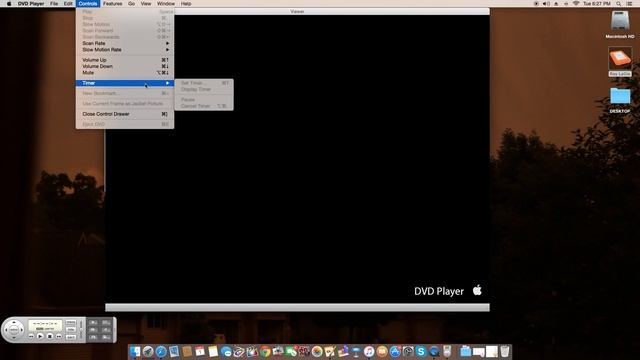This screenshot has height=360, width=640.
Task: Expand the highlighted Timer submenu item
Action: pyautogui.click(x=125, y=83)
